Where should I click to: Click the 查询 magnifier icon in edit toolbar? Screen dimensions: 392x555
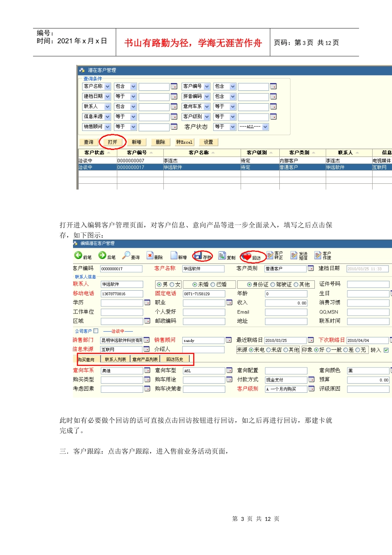(126, 256)
